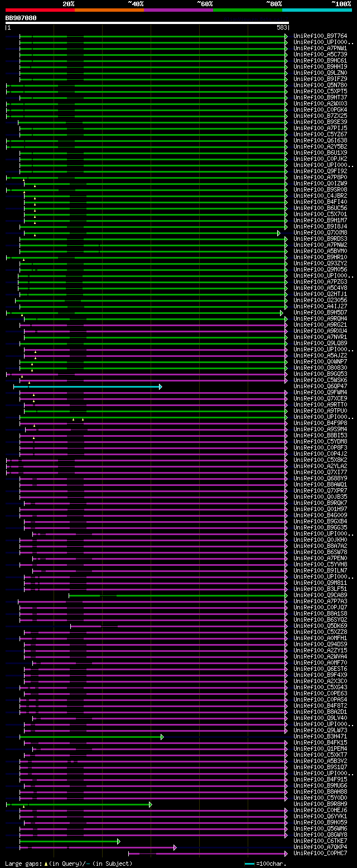Open hit UniRef100_Q5DK69
The image size is (357, 868).
(x=320, y=626)
